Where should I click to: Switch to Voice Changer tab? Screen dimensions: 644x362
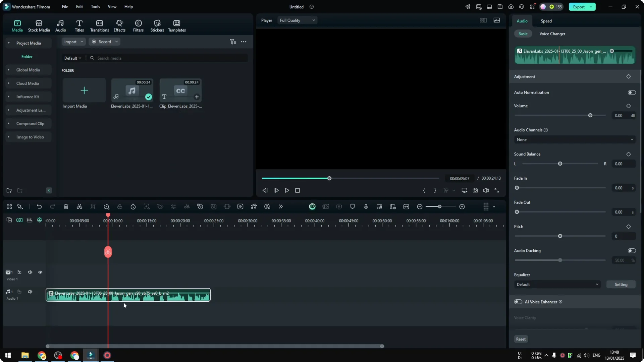pyautogui.click(x=552, y=34)
